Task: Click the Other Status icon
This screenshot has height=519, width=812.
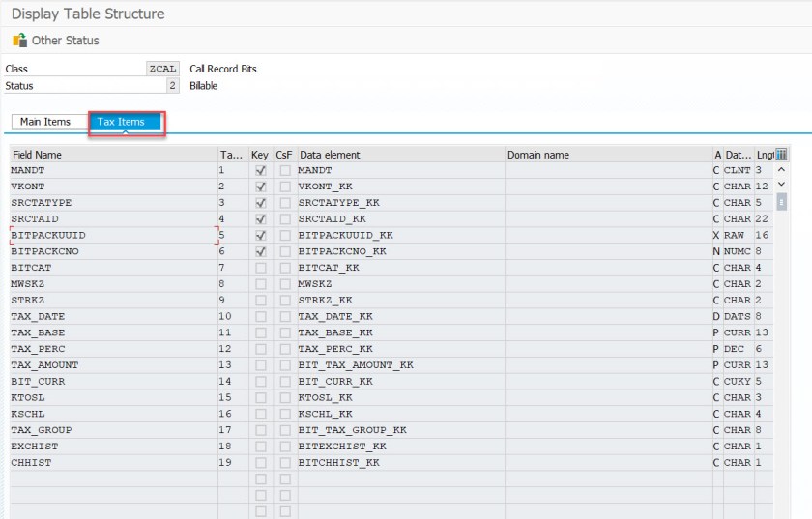Action: coord(19,40)
